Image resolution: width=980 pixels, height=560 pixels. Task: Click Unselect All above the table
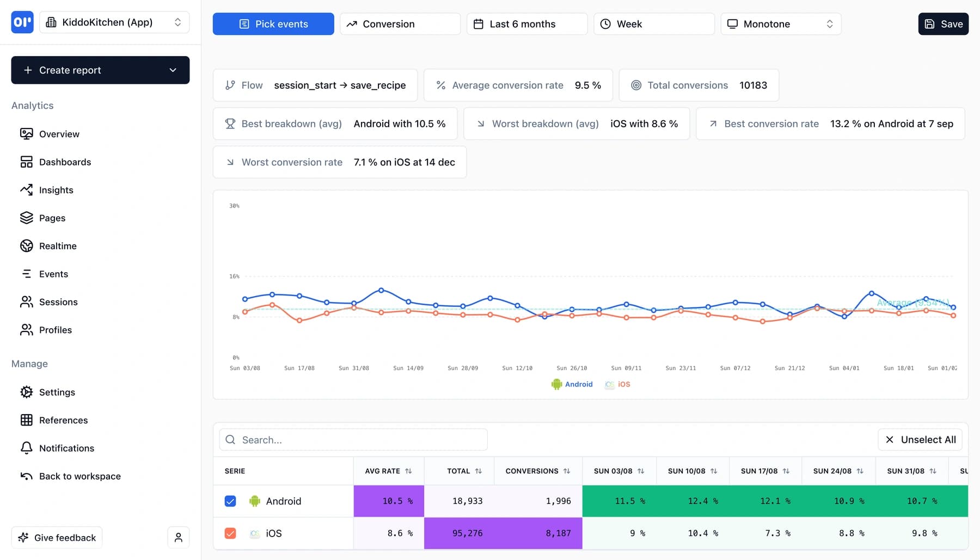(919, 439)
